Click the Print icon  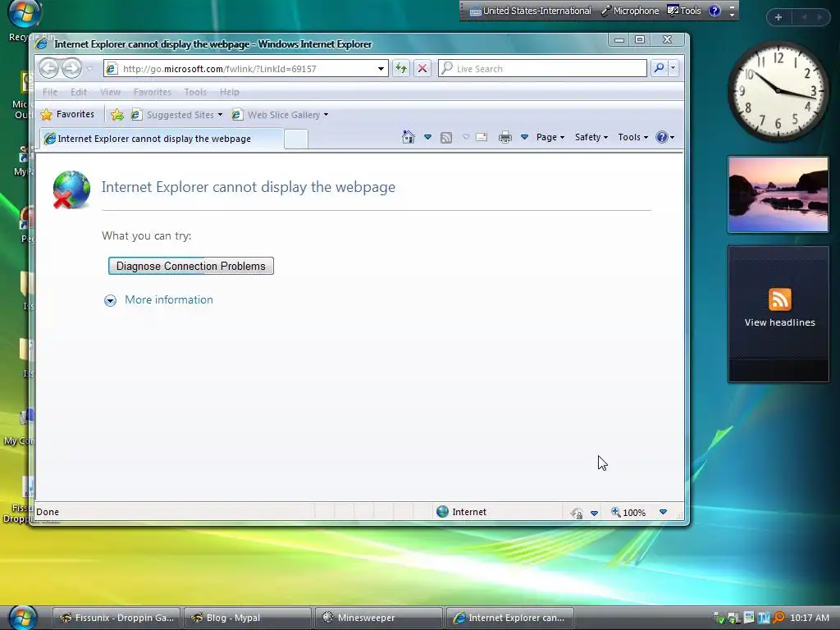[x=505, y=138]
